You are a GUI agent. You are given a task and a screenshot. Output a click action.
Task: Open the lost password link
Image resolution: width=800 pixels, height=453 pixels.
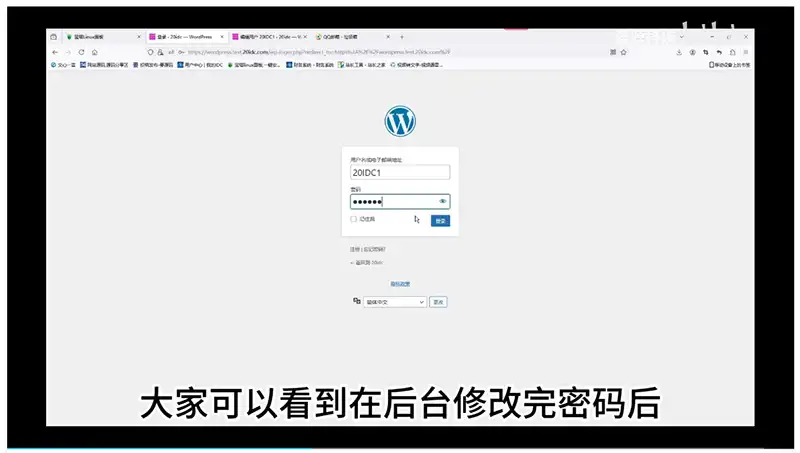coord(368,248)
